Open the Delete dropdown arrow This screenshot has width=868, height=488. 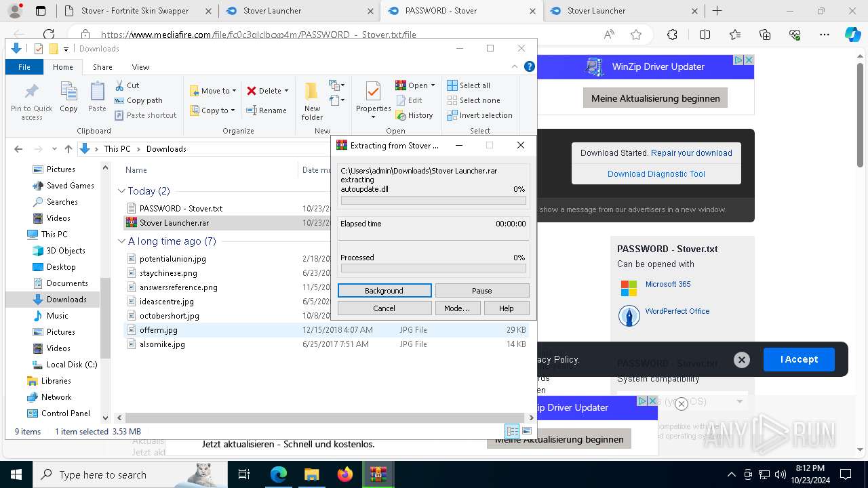pos(286,91)
